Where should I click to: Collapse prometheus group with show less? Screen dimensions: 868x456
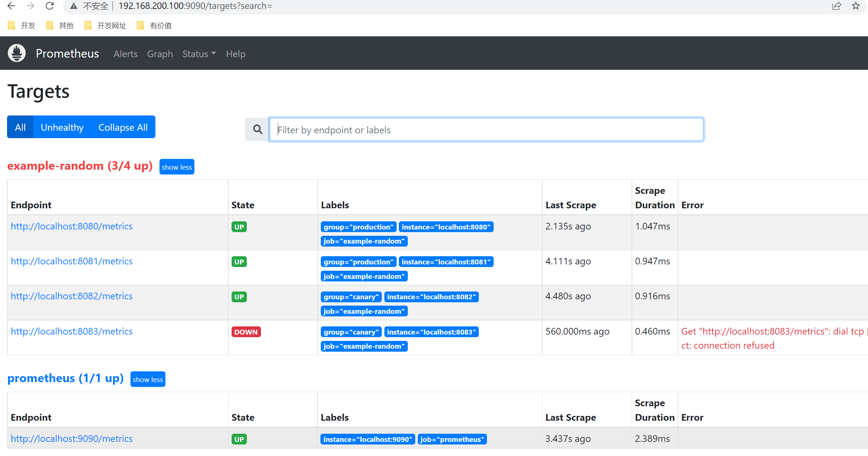pyautogui.click(x=148, y=379)
